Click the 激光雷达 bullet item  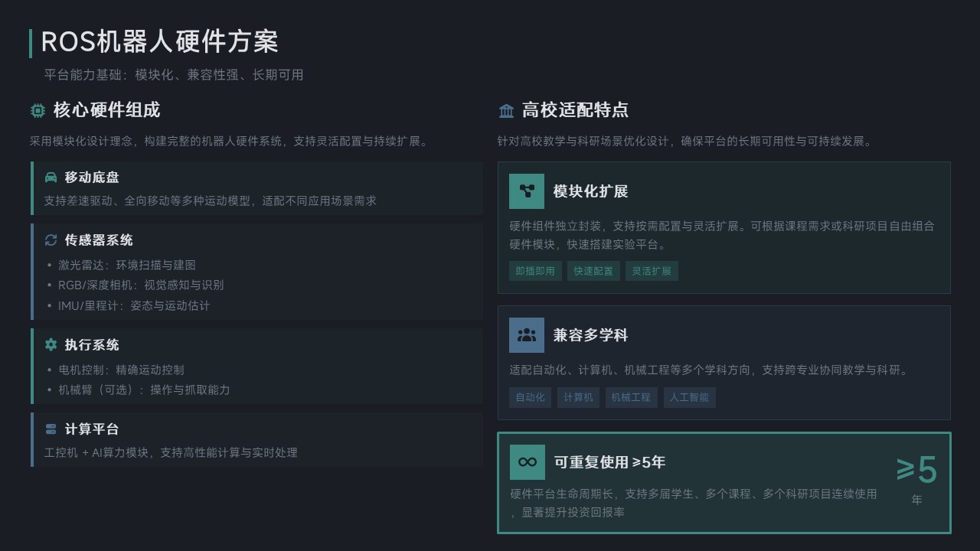[127, 265]
